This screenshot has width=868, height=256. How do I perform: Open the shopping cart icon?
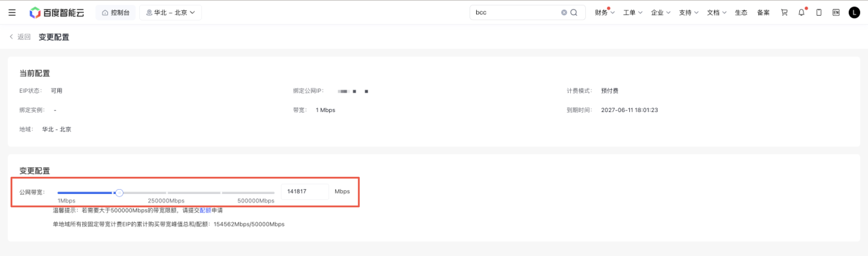pos(784,12)
